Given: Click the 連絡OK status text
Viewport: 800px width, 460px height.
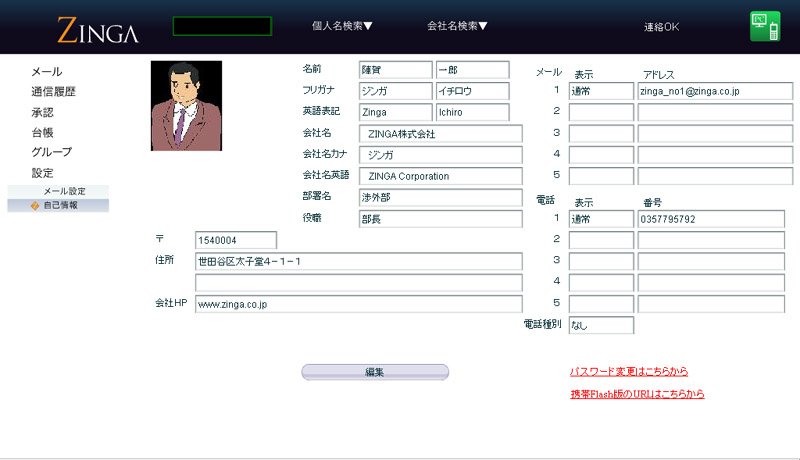Looking at the screenshot, I should click(661, 27).
